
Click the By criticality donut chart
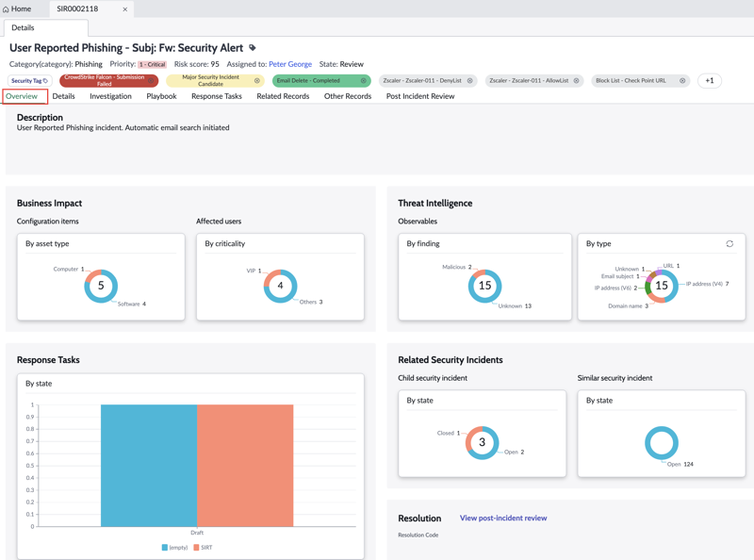point(280,286)
